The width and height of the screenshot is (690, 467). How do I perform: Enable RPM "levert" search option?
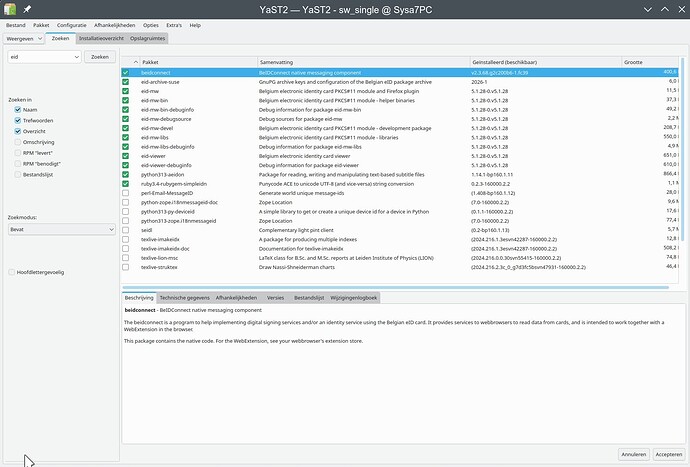(x=18, y=153)
